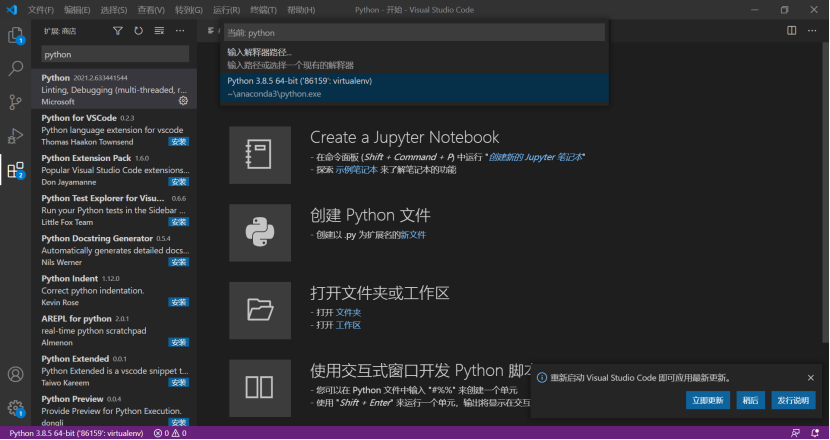This screenshot has height=440, width=830.
Task: Open the 帮助(H) menu
Action: [x=301, y=10]
